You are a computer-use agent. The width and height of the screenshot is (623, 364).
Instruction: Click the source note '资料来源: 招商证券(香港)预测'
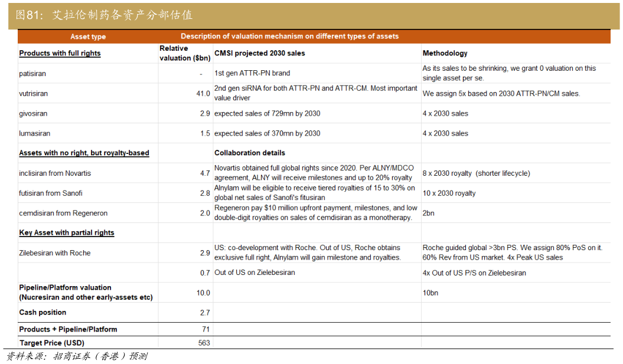(x=77, y=356)
